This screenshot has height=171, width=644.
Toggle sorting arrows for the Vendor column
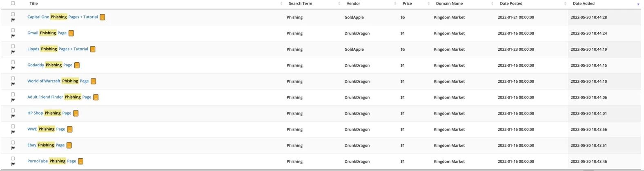395,4
